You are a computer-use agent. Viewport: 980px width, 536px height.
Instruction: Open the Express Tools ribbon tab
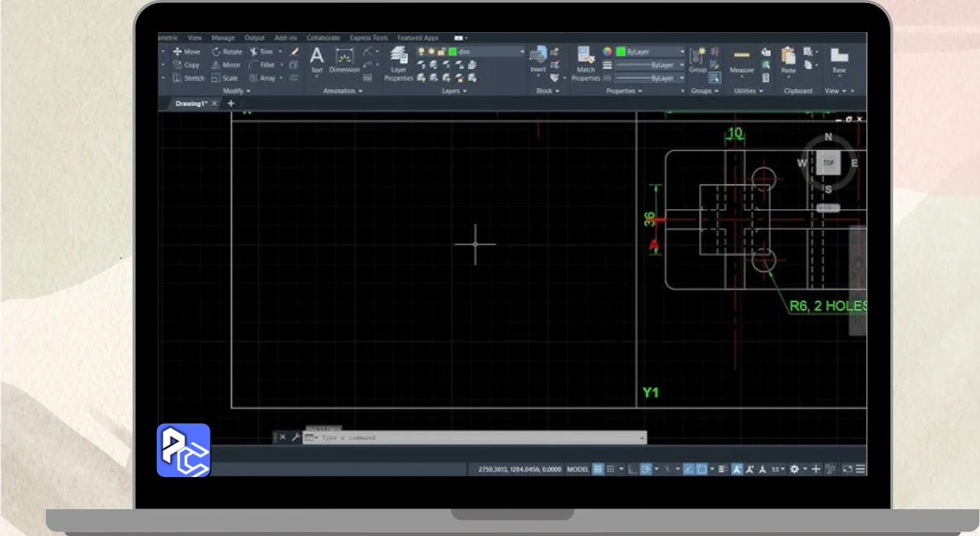point(368,38)
